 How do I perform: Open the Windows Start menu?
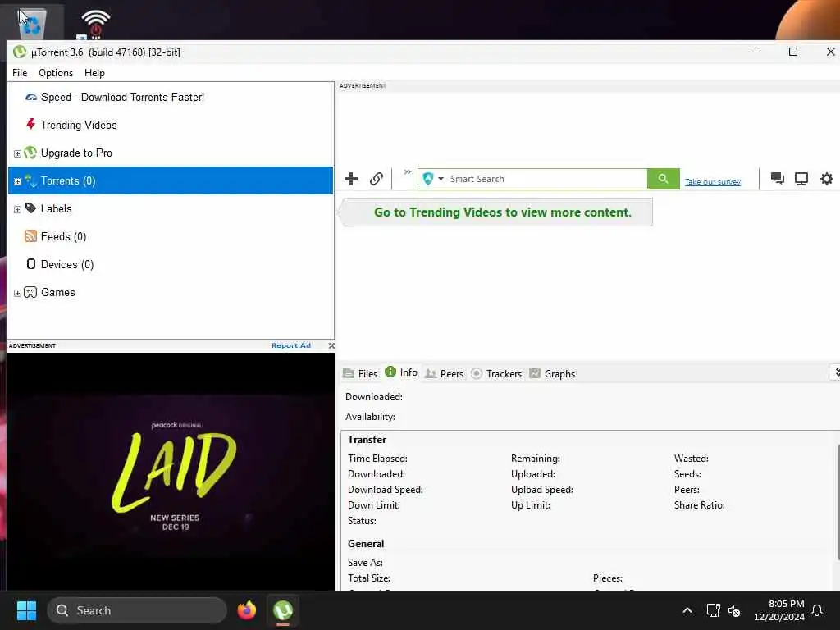point(26,610)
